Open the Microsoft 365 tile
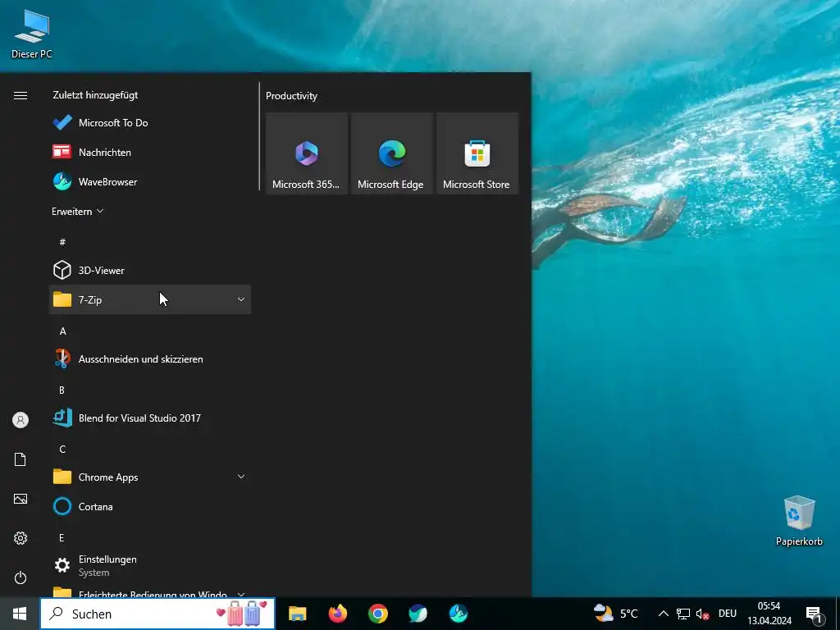The width and height of the screenshot is (840, 630). tap(307, 153)
